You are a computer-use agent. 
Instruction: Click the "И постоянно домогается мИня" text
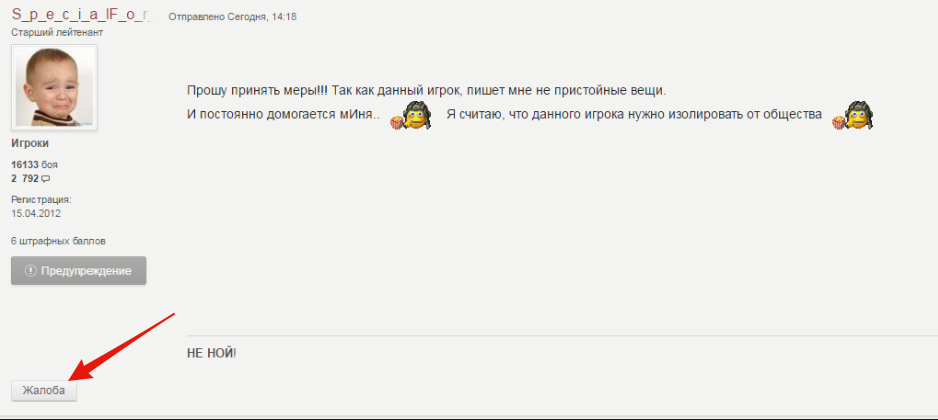tap(284, 115)
